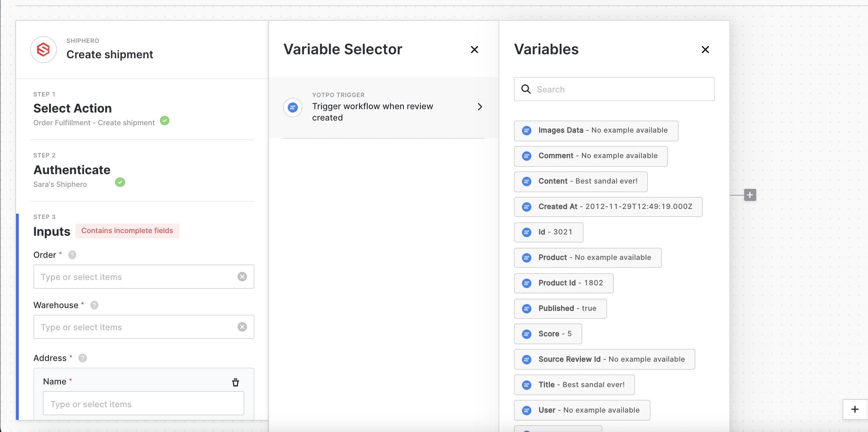Open Authenticate step

72,170
